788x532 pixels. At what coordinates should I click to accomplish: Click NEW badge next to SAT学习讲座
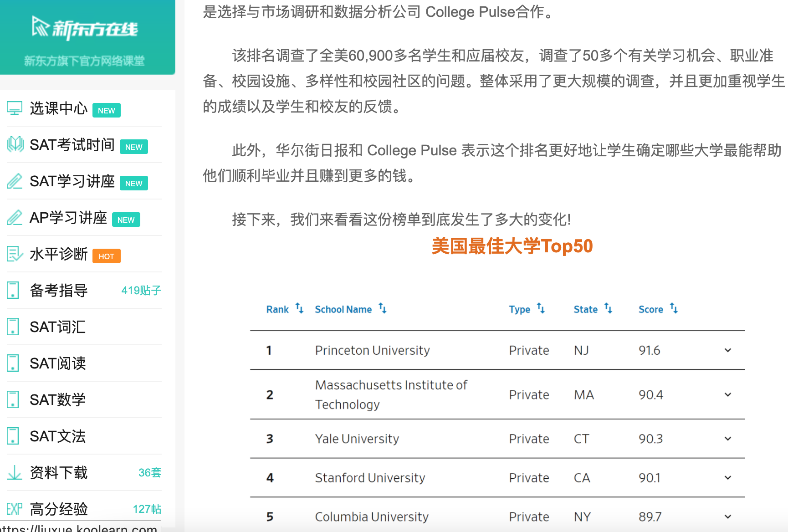pos(134,183)
